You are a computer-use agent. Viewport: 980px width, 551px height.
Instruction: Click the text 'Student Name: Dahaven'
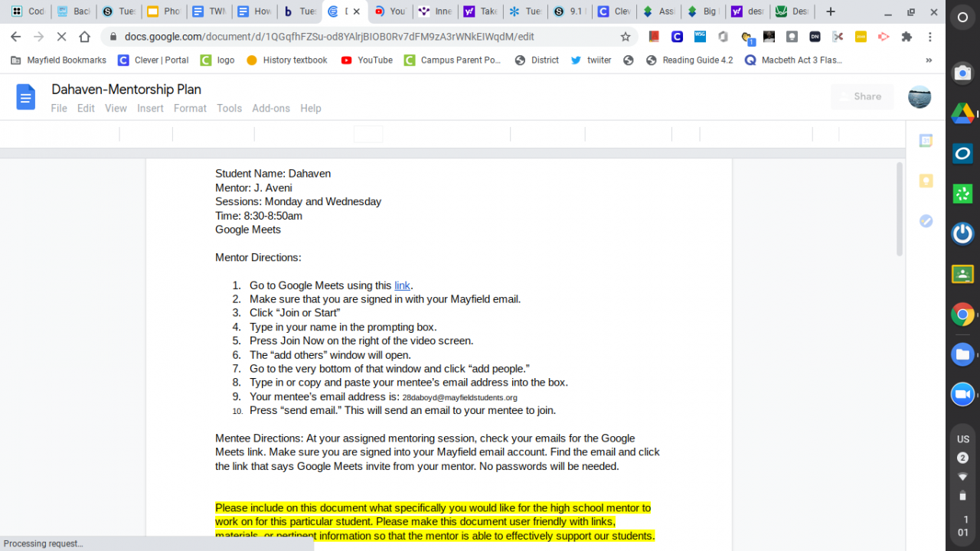click(273, 174)
